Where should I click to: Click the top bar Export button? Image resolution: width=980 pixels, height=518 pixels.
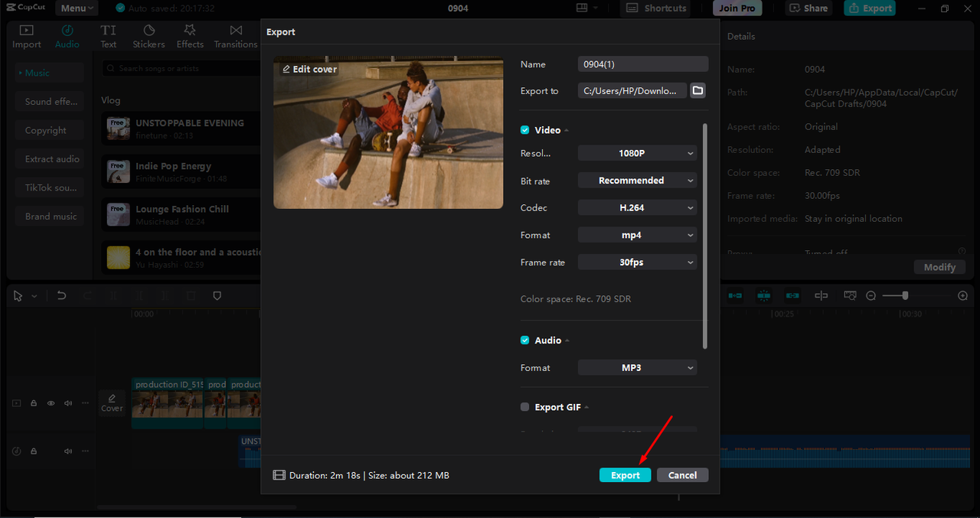(x=870, y=8)
